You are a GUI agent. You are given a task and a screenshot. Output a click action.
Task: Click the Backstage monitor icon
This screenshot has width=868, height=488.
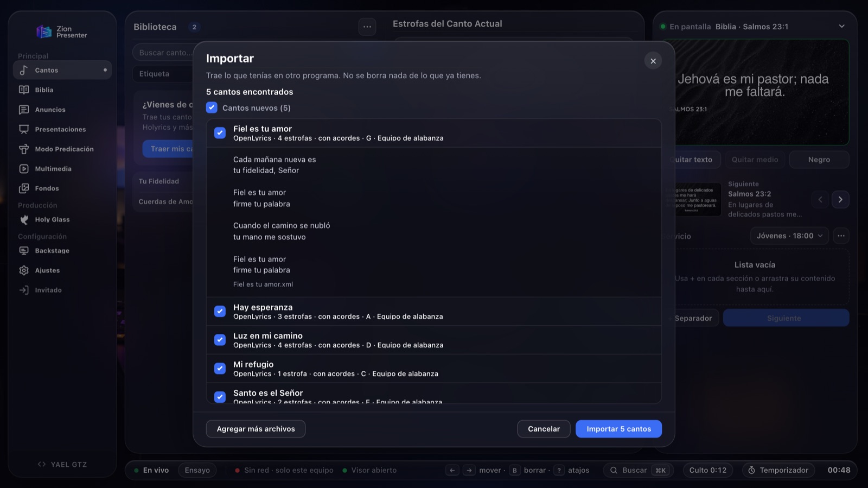tap(24, 251)
